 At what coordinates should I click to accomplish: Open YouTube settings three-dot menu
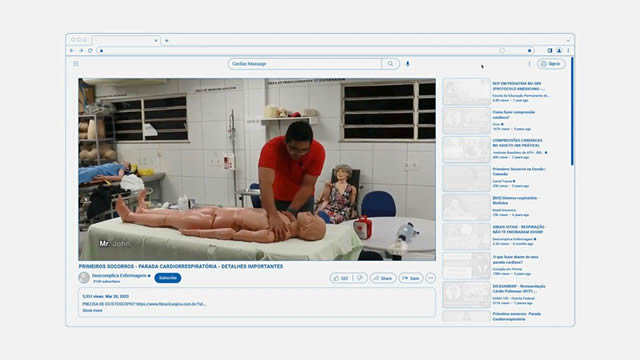[x=529, y=64]
